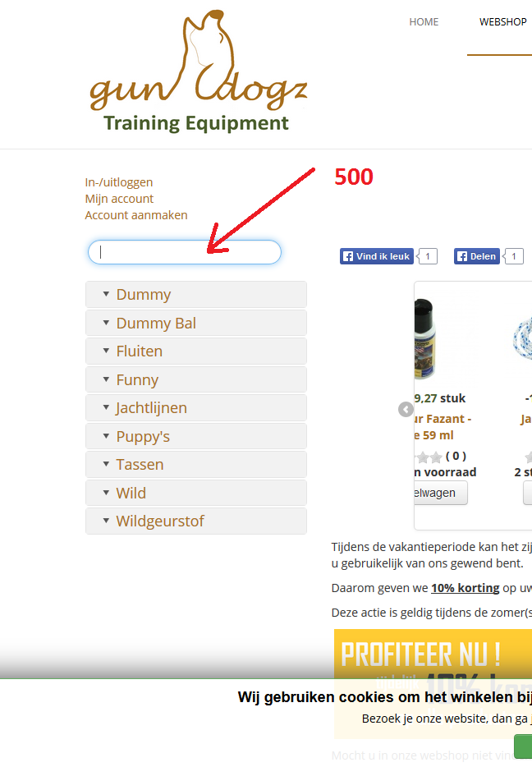The width and height of the screenshot is (532, 767).
Task: Click the Facebook 'Delen' share button
Action: click(477, 256)
